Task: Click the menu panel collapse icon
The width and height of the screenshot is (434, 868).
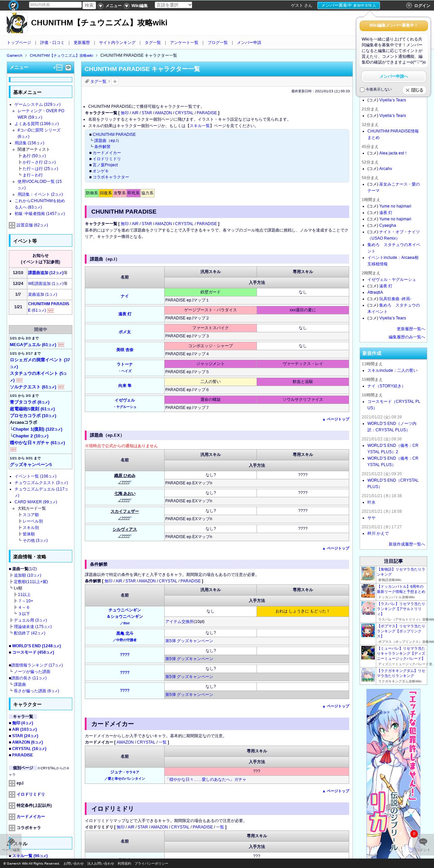Action: click(x=59, y=68)
